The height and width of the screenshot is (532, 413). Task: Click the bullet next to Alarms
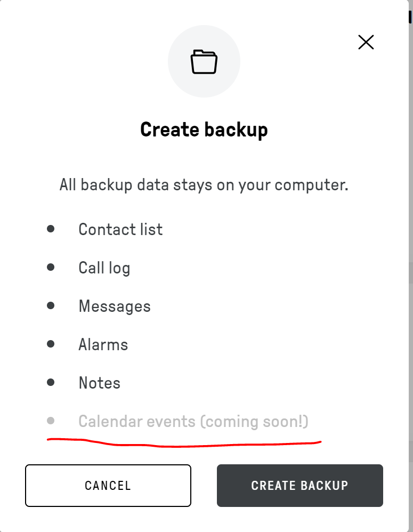51,344
